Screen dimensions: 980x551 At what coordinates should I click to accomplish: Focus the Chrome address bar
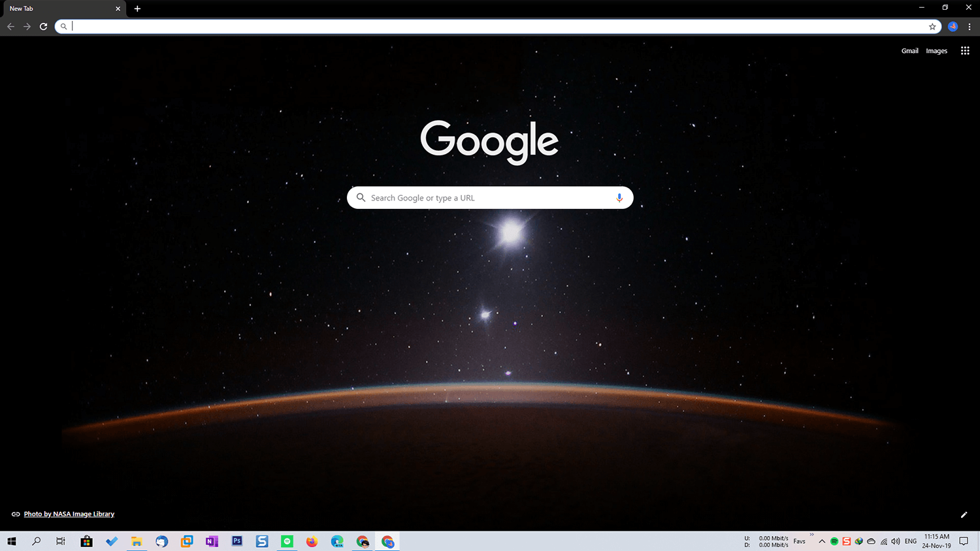[498, 27]
